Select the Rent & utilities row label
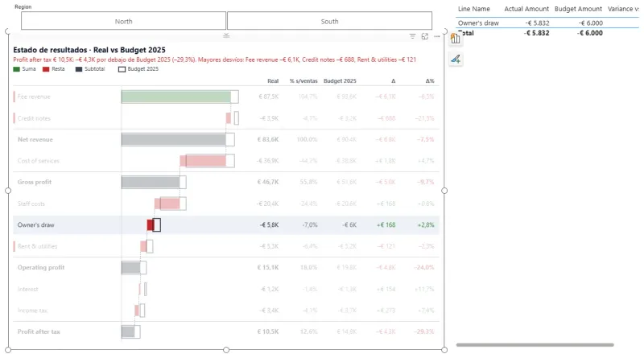This screenshot has height=354, width=644. click(37, 246)
